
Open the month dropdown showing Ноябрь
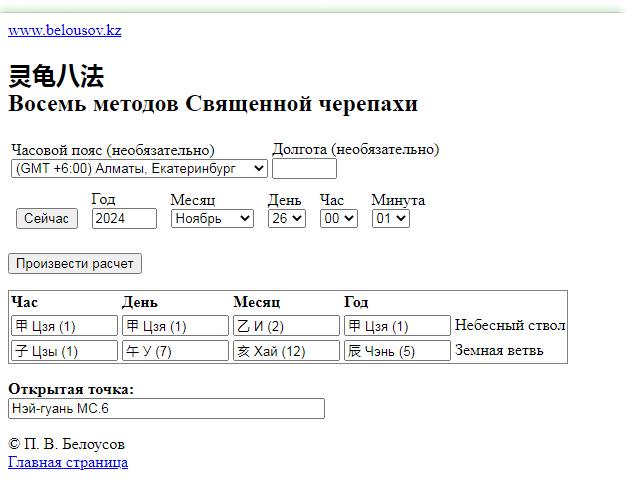212,219
